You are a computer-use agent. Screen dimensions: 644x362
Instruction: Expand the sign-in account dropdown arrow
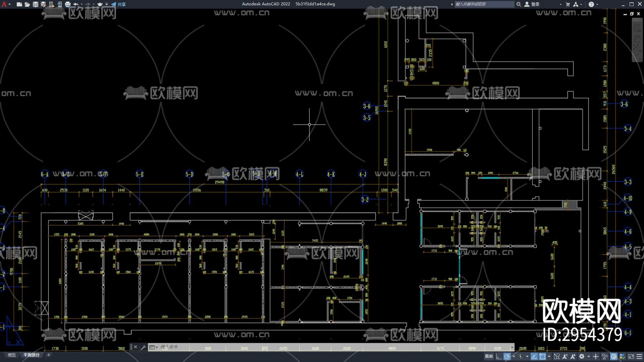[x=560, y=4]
